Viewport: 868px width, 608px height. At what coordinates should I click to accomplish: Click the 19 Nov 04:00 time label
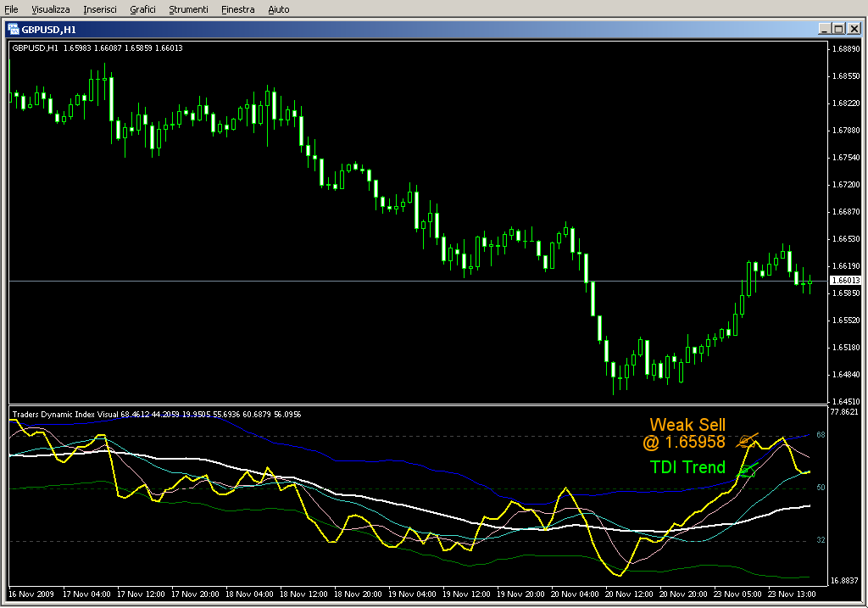pos(413,594)
